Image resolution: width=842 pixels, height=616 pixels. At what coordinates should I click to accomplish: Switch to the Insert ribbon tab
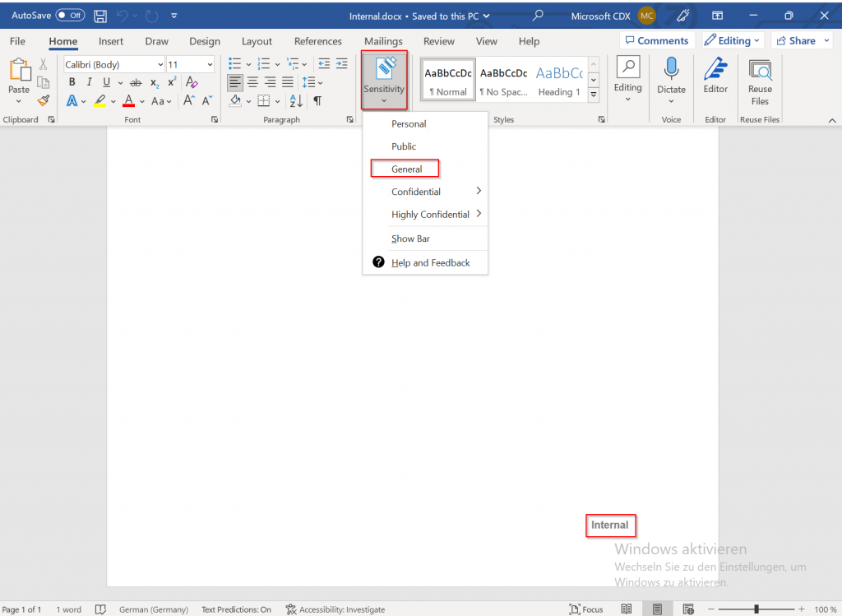(x=111, y=41)
